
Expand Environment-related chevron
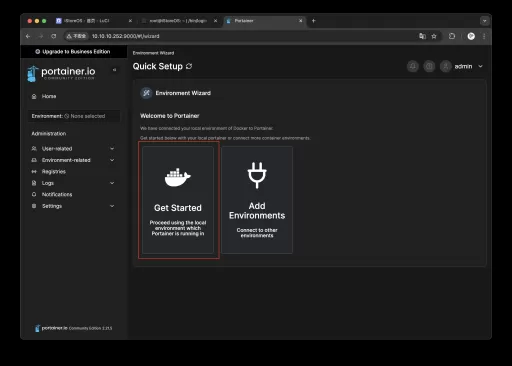click(x=112, y=160)
